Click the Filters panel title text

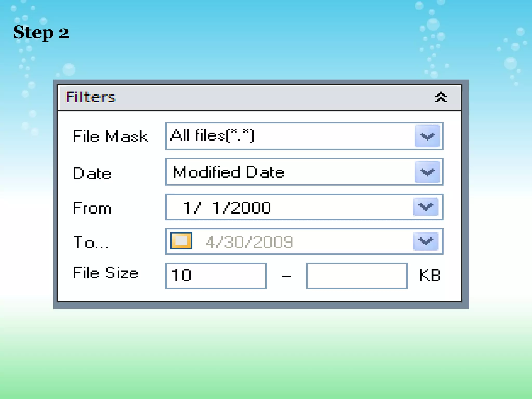pos(90,97)
